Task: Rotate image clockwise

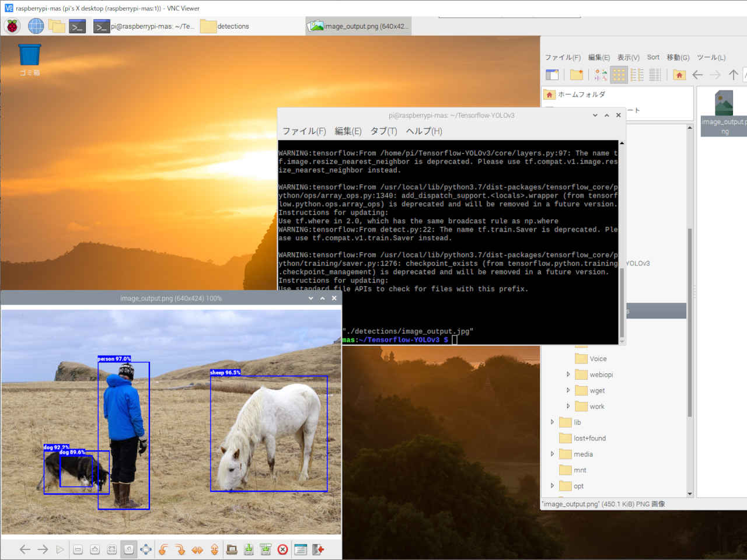Action: click(x=180, y=549)
